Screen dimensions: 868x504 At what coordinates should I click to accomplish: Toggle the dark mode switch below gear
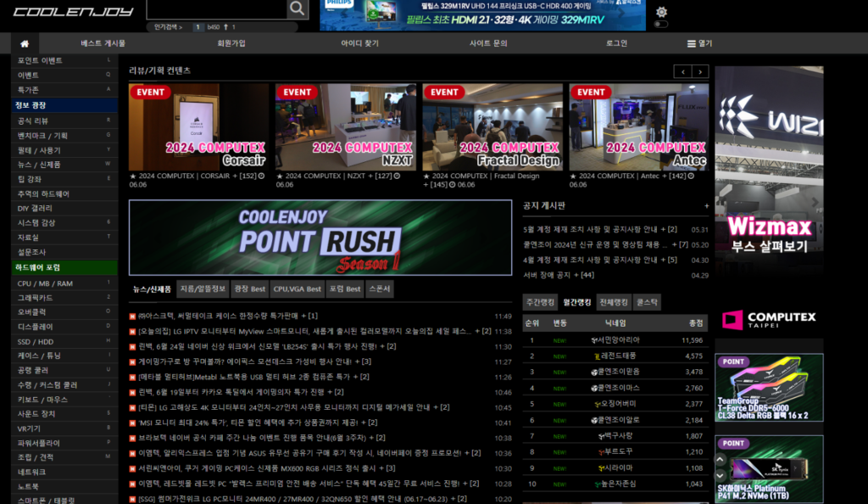coord(661,25)
